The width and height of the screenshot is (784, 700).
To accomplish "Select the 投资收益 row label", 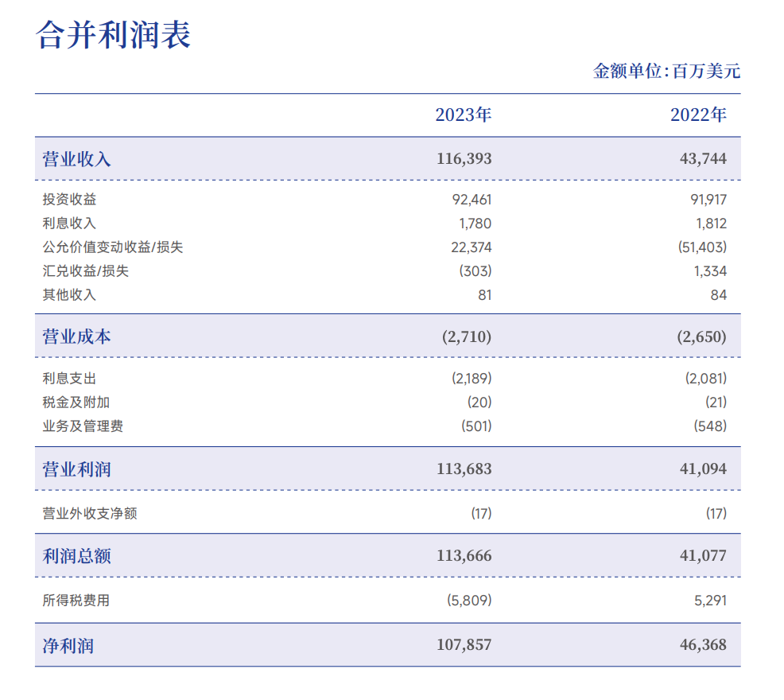I will pyautogui.click(x=69, y=199).
